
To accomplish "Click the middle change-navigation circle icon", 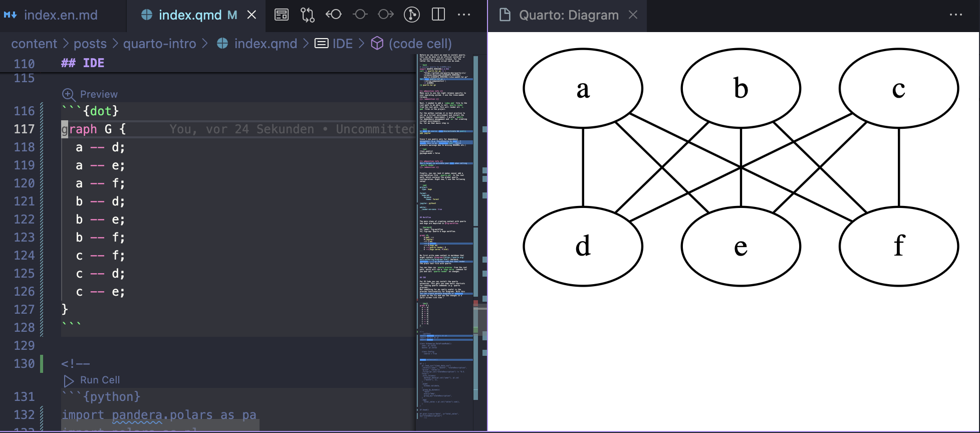I will pyautogui.click(x=360, y=15).
